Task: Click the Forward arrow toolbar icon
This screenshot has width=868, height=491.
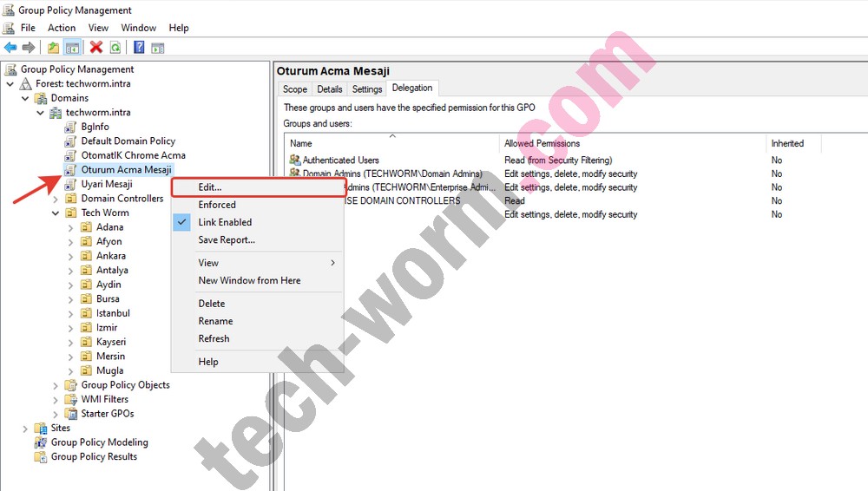Action: pyautogui.click(x=29, y=48)
